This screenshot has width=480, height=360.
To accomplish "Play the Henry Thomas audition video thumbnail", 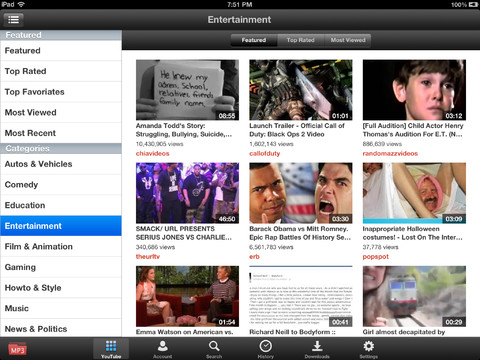I will coord(414,90).
